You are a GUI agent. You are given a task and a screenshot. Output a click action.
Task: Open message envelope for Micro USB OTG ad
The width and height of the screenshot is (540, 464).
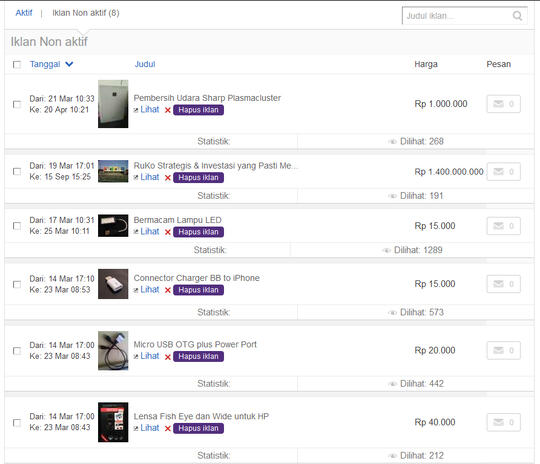pyautogui.click(x=503, y=350)
